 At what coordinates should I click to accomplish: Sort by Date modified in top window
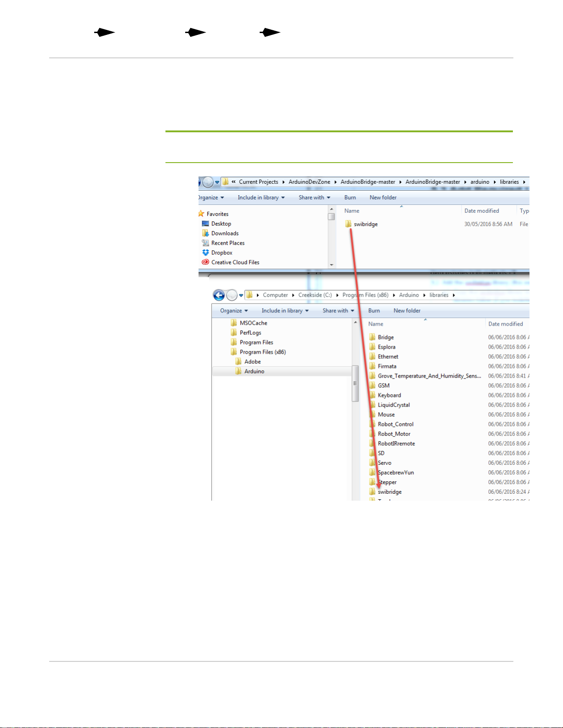[x=482, y=211]
